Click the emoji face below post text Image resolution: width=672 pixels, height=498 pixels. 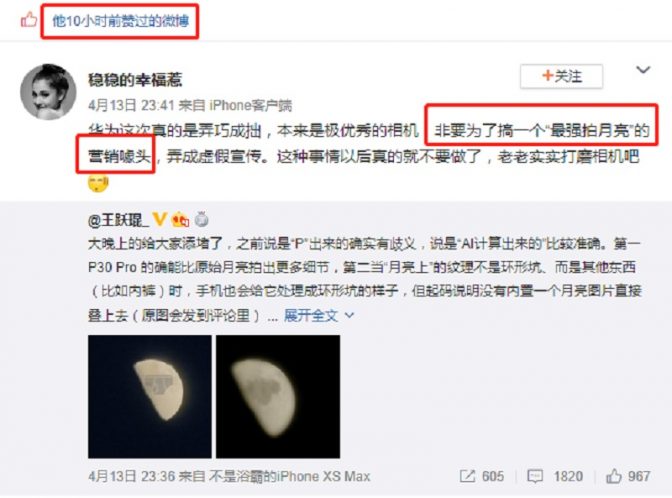(x=98, y=183)
